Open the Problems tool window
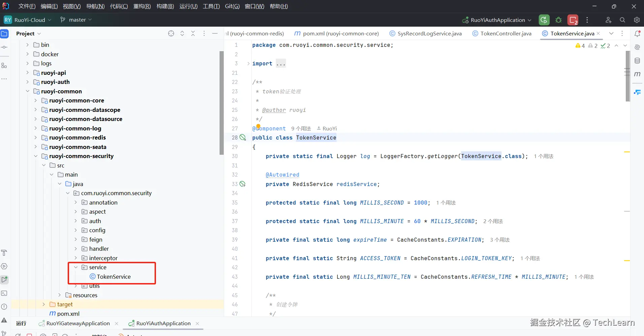Image resolution: width=644 pixels, height=336 pixels. click(x=4, y=307)
